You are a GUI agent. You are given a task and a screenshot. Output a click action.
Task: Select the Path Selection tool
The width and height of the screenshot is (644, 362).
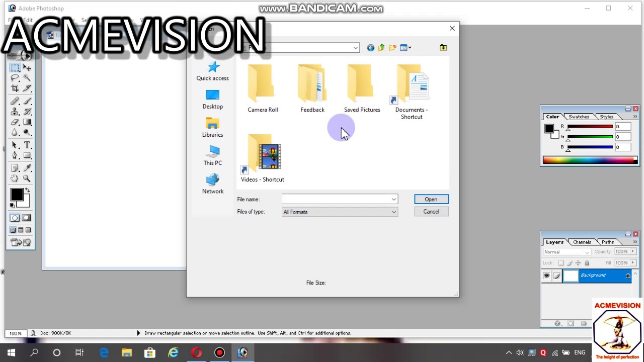pos(15,145)
